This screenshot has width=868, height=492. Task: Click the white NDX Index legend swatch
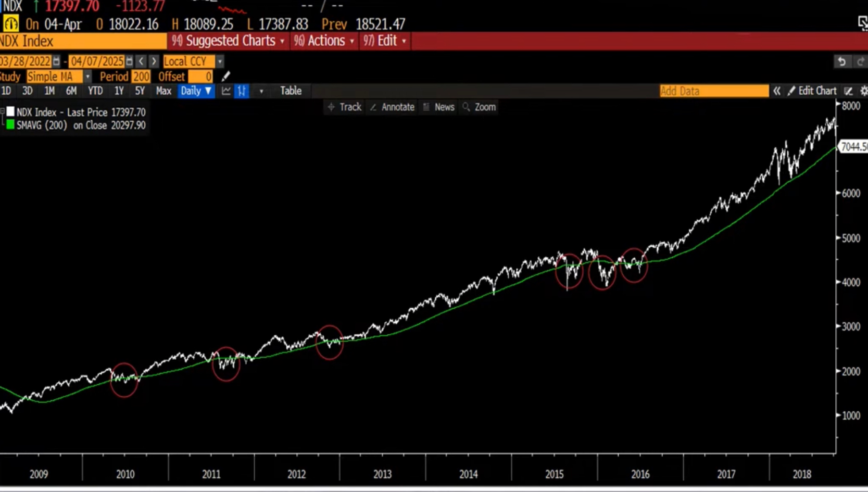tap(10, 112)
